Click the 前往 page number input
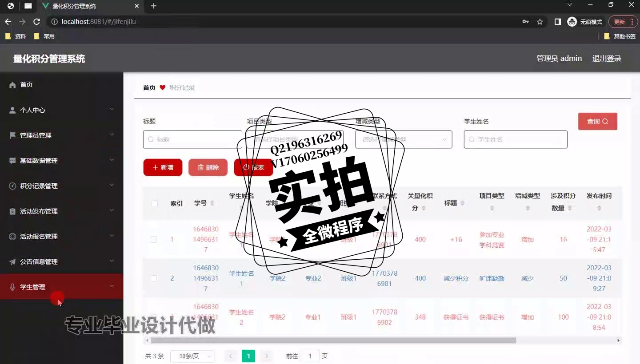 click(x=310, y=356)
